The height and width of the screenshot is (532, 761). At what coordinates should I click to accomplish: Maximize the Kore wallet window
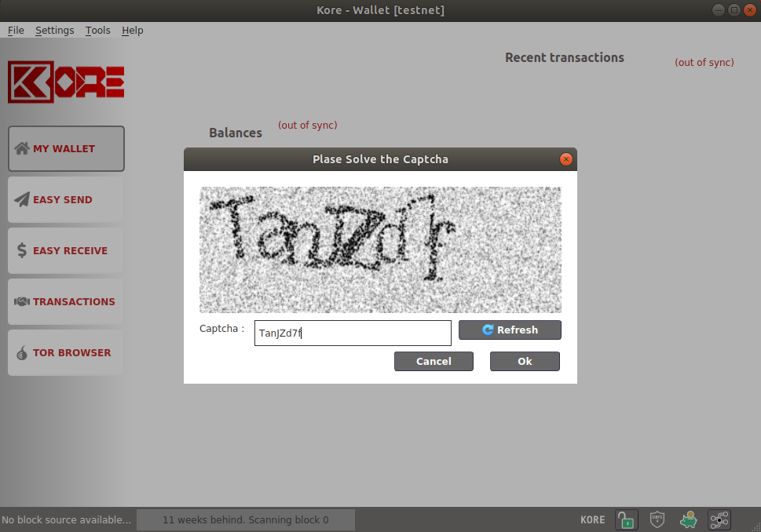click(734, 9)
